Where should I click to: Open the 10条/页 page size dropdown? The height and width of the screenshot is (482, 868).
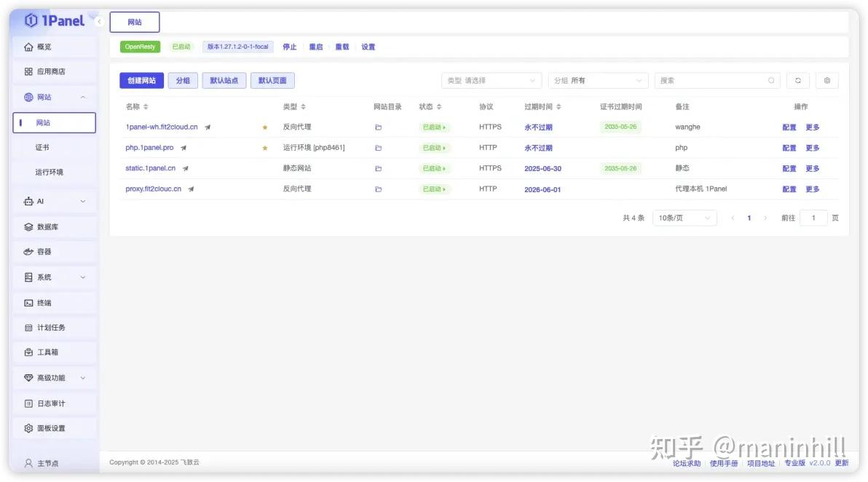(684, 218)
